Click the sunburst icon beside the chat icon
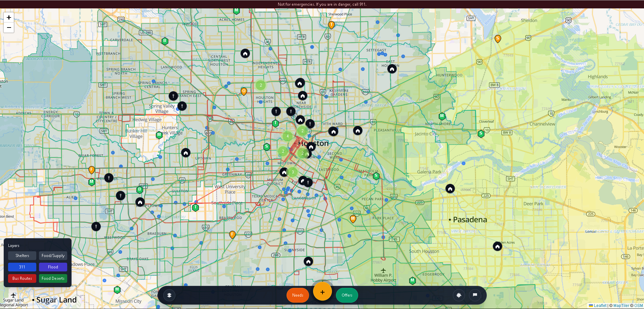The width and height of the screenshot is (644, 309). (459, 295)
